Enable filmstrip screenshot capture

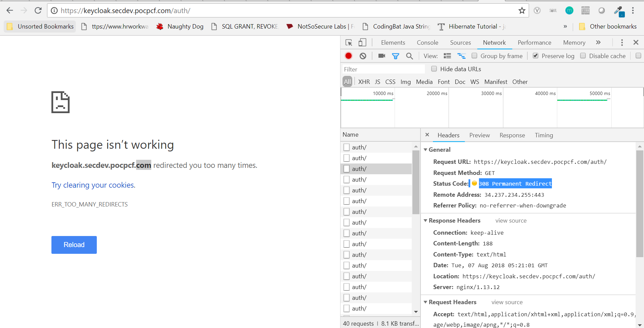pyautogui.click(x=381, y=56)
